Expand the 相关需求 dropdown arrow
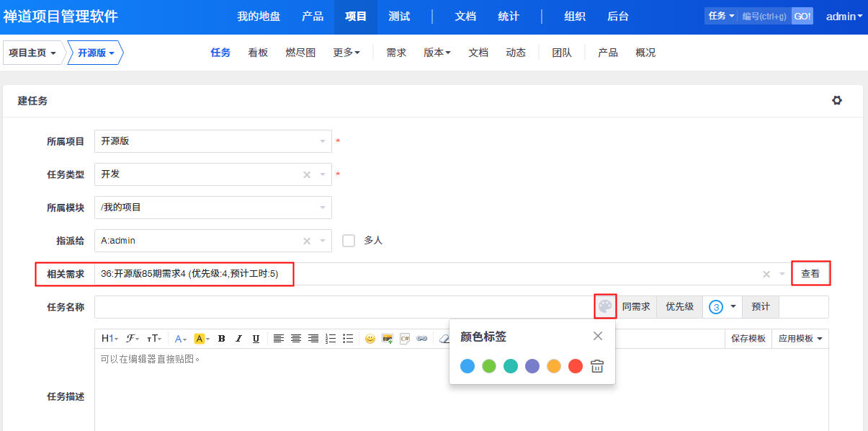This screenshot has height=431, width=868. (782, 274)
